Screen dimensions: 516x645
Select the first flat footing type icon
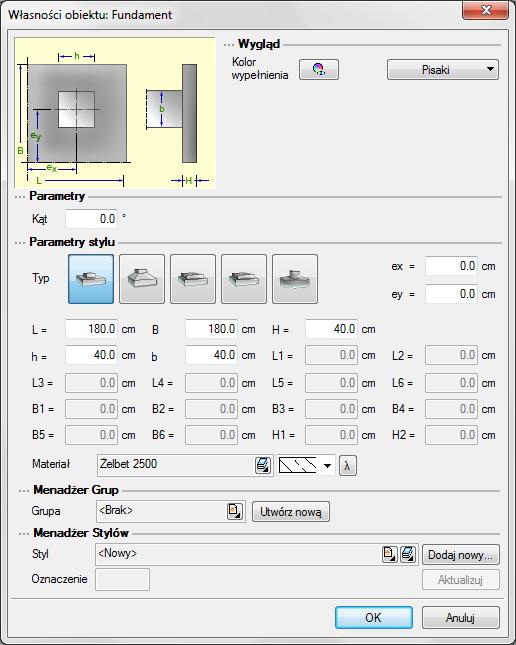pos(91,279)
